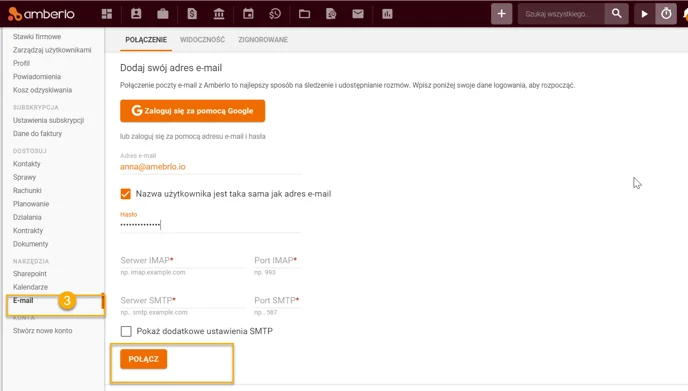The image size is (688, 391).
Task: Open Dokumenty settings in sidebar
Action: click(x=30, y=244)
